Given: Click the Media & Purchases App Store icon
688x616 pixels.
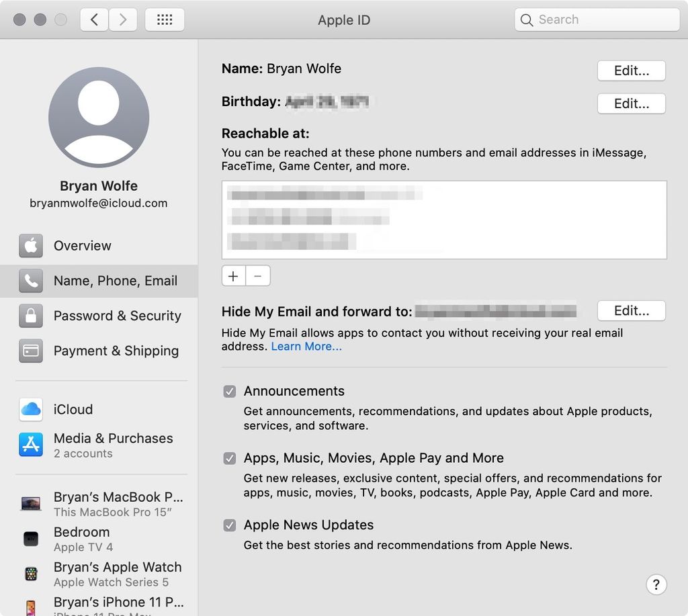Looking at the screenshot, I should point(31,445).
